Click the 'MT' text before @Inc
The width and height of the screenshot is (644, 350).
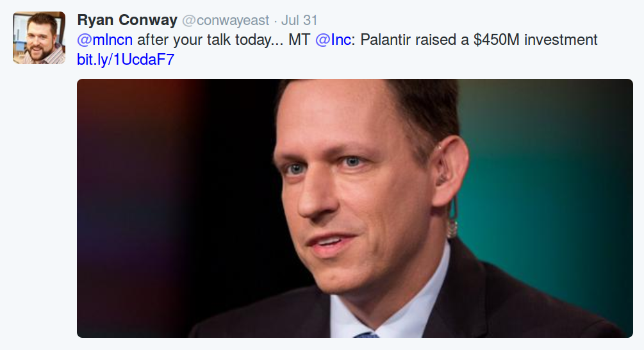(x=299, y=40)
